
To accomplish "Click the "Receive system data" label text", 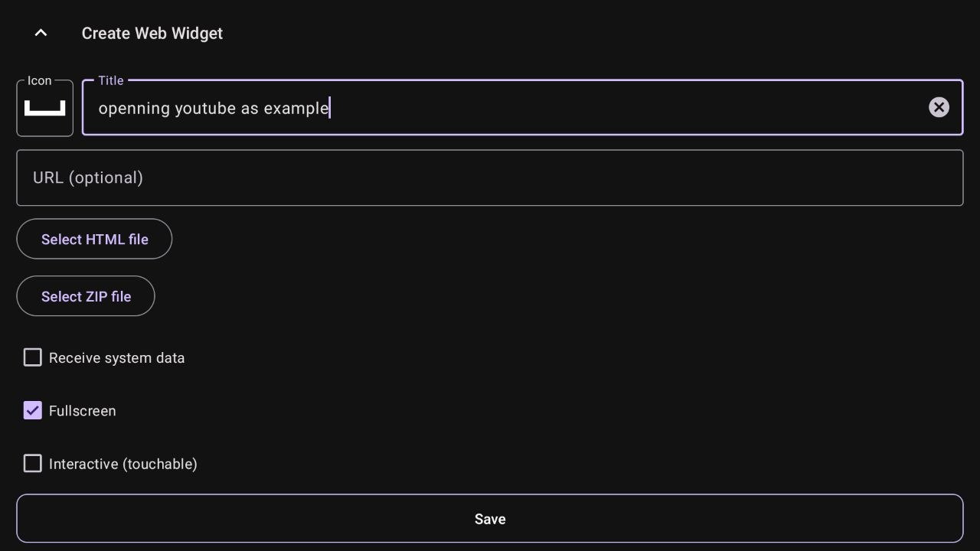I will coord(116,358).
